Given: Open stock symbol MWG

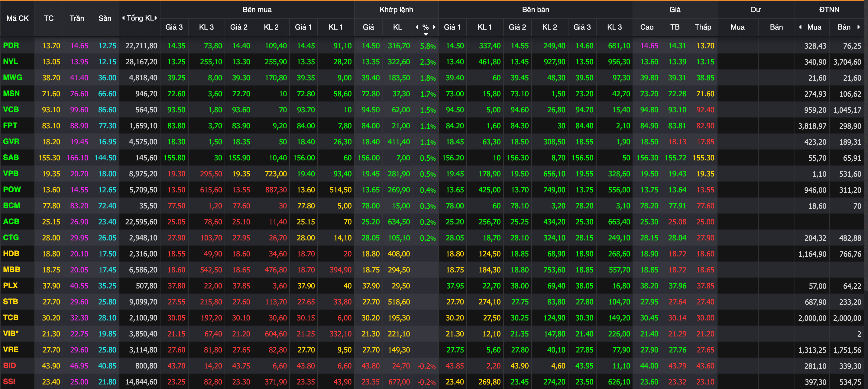Looking at the screenshot, I should tap(12, 77).
